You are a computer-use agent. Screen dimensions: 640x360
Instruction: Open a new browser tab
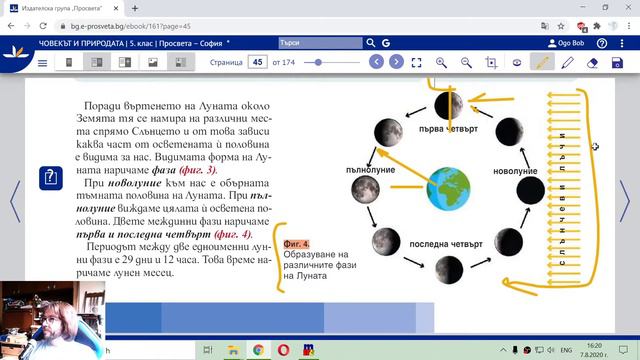(x=135, y=8)
